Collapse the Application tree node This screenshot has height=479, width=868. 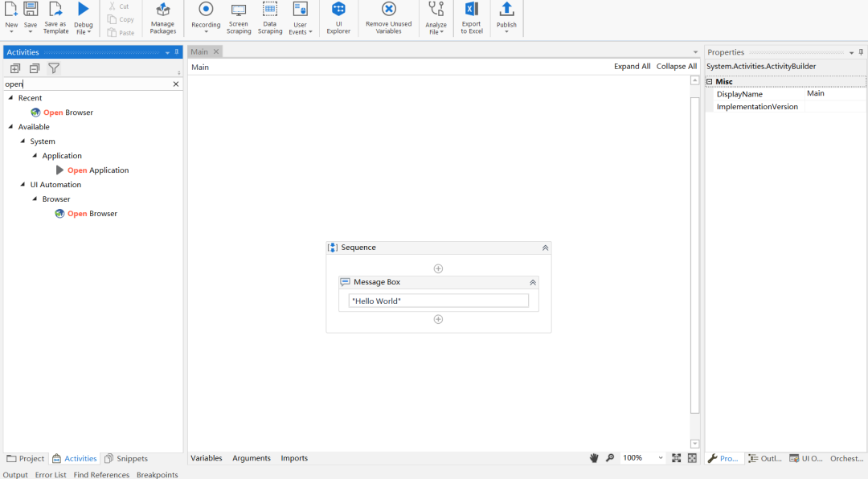click(35, 156)
